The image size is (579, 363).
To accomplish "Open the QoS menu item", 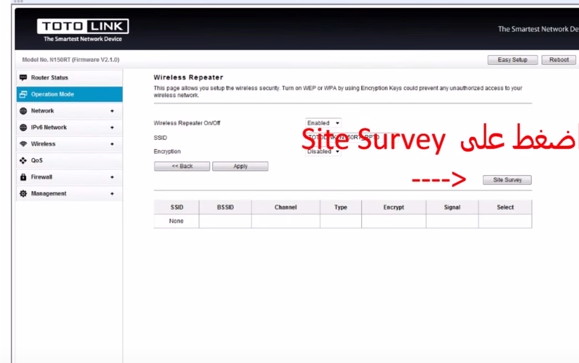I will coord(69,160).
